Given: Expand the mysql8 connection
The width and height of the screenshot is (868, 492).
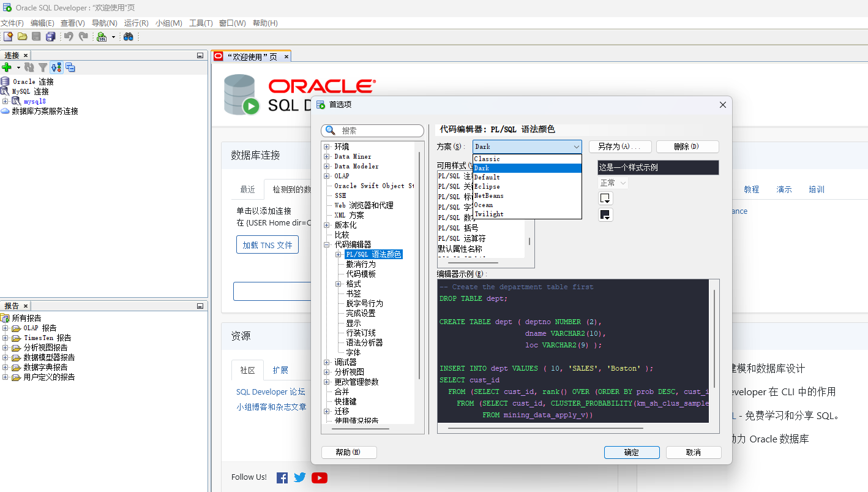Looking at the screenshot, I should tap(5, 101).
